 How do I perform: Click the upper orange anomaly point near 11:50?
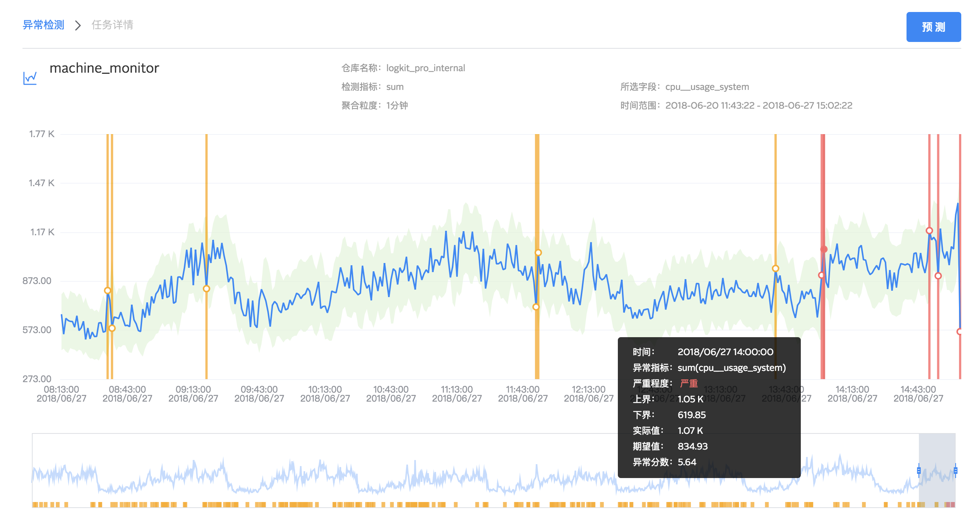click(538, 253)
